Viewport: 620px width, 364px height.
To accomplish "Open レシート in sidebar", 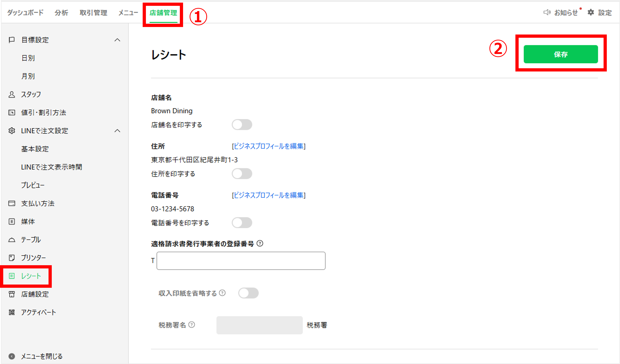I will (31, 276).
